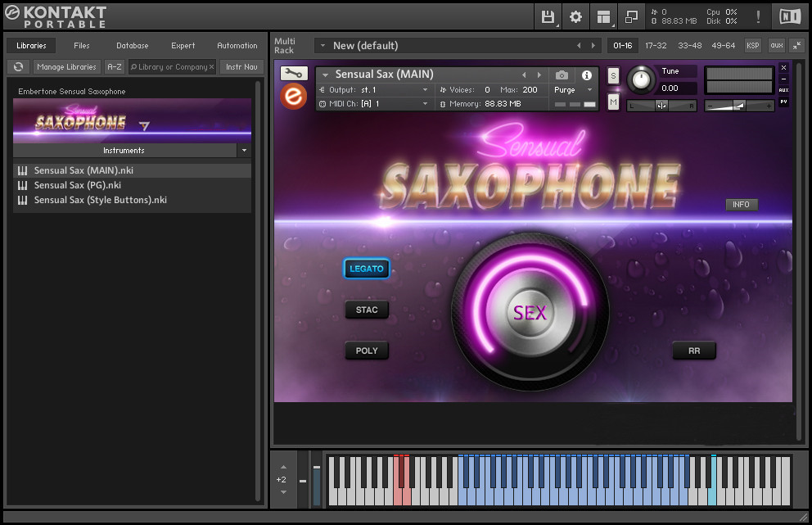Select Sensual Sax (MAIN).nki in library

[x=132, y=170]
